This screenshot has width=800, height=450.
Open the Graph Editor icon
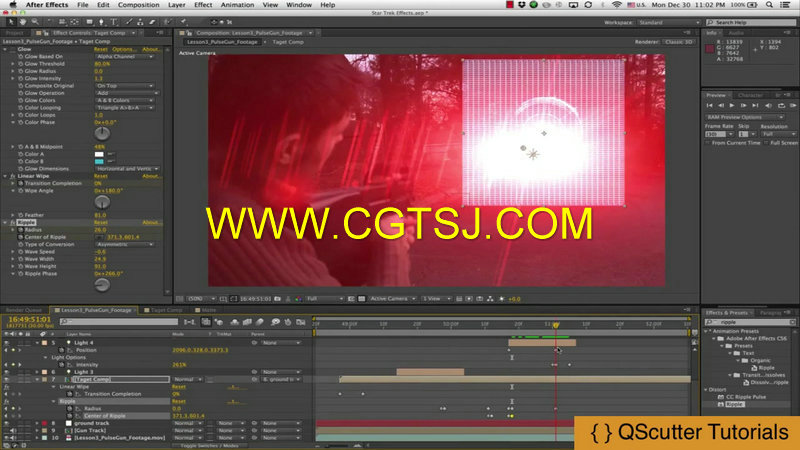(x=301, y=322)
